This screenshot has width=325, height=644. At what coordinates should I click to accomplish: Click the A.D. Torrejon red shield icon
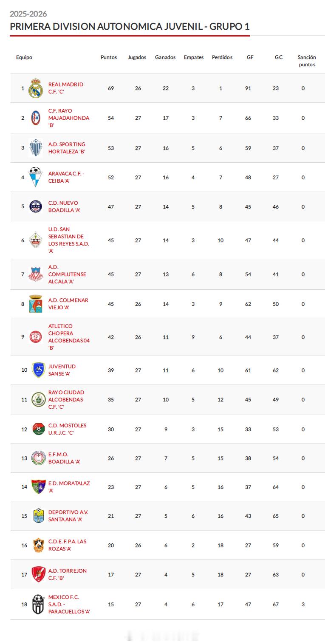click(x=38, y=574)
